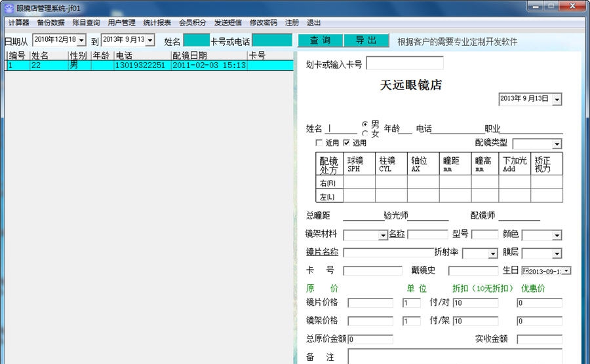590x364 pixels.
Task: Click the 总原价金额 field
Action: click(x=370, y=339)
